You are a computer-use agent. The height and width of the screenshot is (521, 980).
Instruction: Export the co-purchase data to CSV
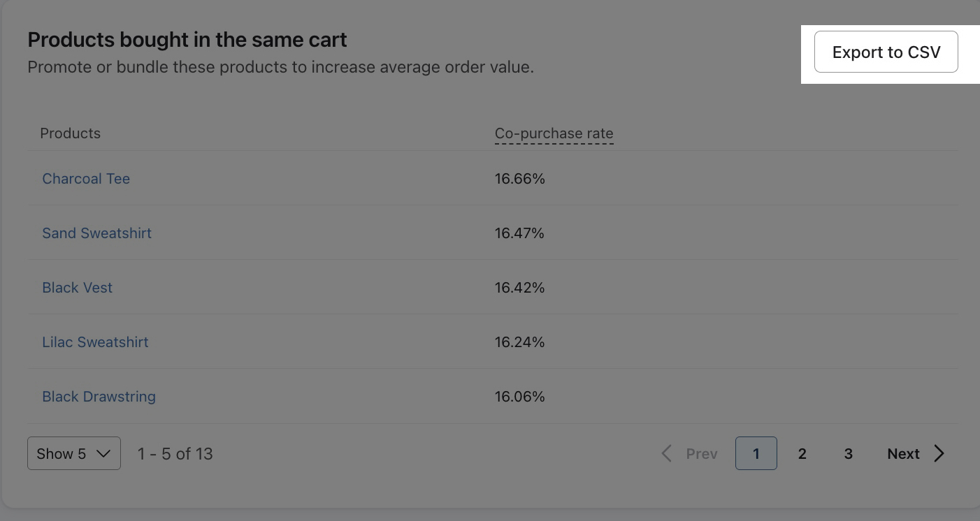point(886,52)
